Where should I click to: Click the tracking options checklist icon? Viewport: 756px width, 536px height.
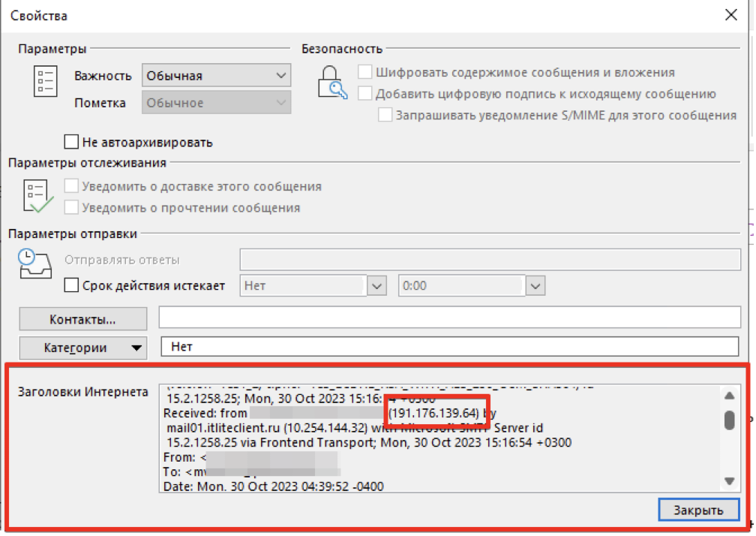pyautogui.click(x=37, y=196)
